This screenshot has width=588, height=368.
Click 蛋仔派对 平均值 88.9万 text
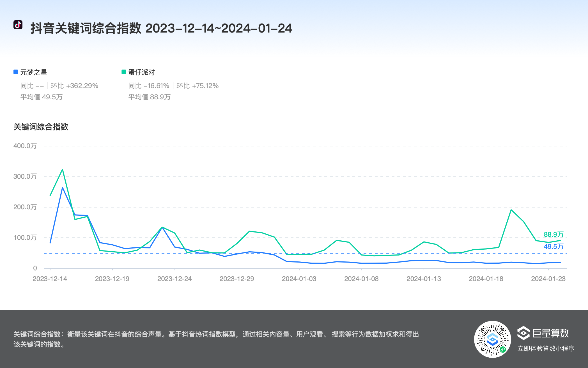click(x=149, y=97)
